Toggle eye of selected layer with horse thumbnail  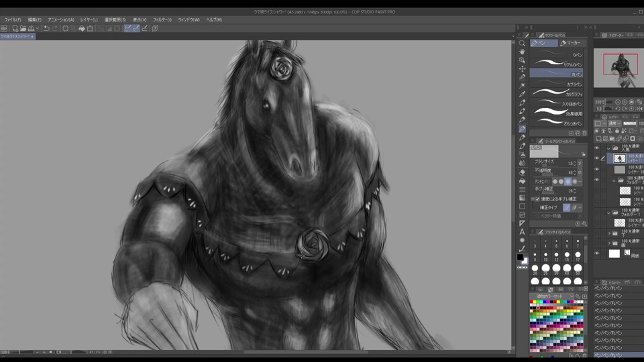point(597,158)
